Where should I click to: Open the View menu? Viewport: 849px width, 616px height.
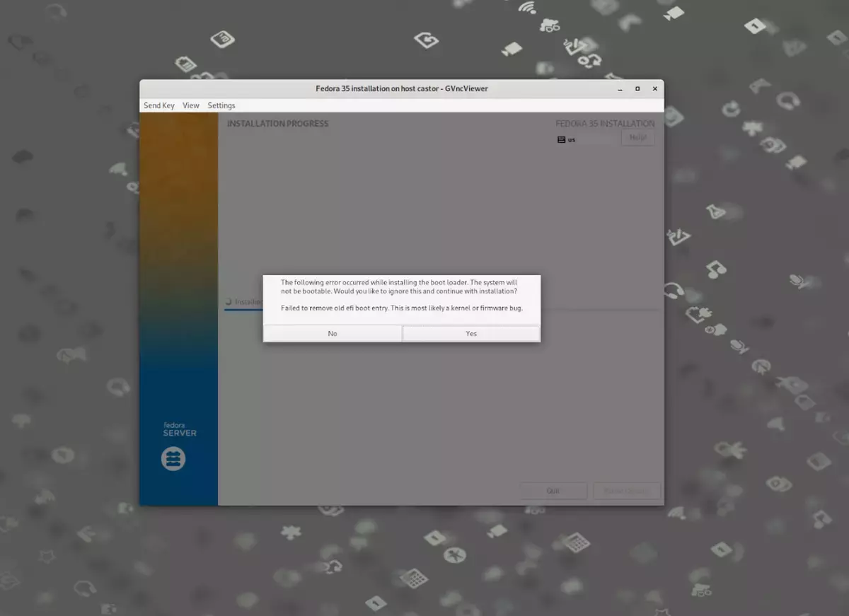[x=191, y=105]
